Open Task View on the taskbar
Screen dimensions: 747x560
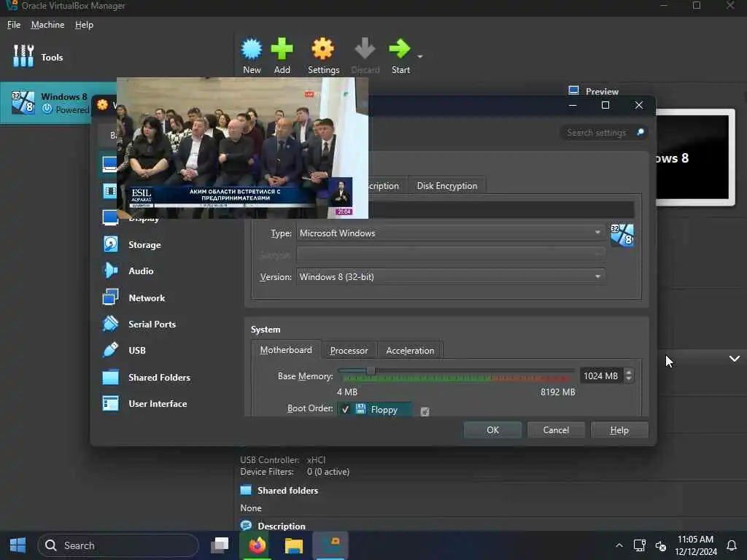220,545
